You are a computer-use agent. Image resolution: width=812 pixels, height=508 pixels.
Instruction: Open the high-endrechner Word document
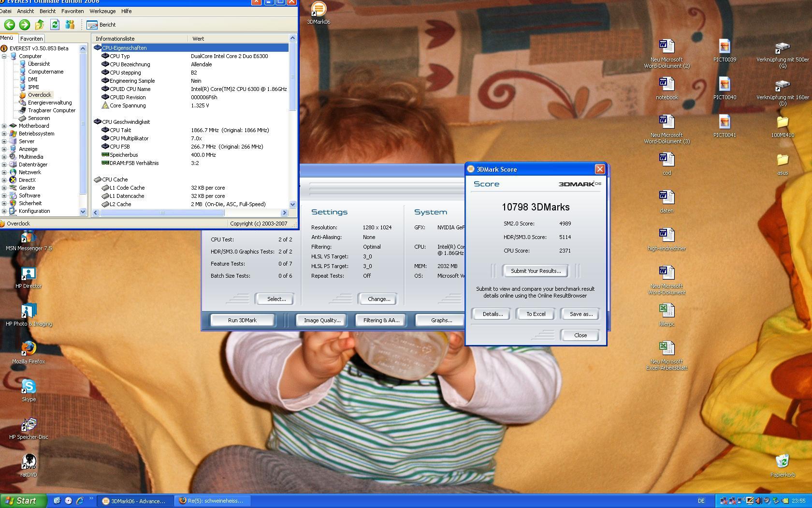click(x=667, y=239)
